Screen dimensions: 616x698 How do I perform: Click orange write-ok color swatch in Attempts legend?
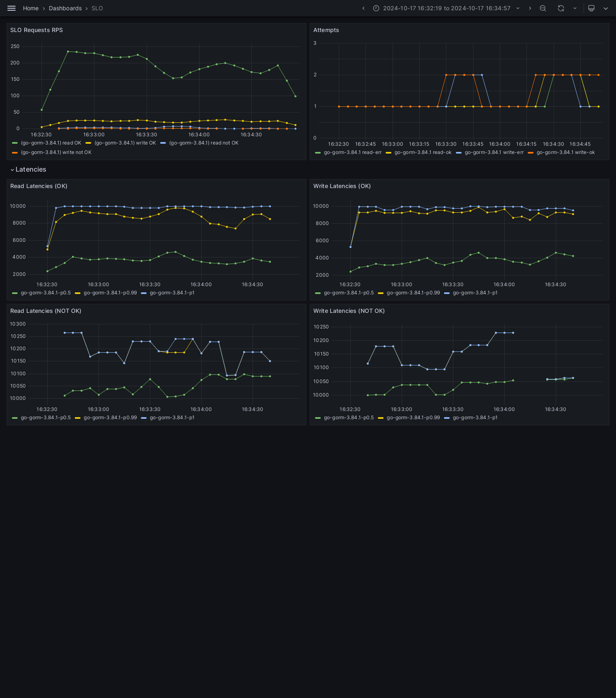pyautogui.click(x=531, y=152)
